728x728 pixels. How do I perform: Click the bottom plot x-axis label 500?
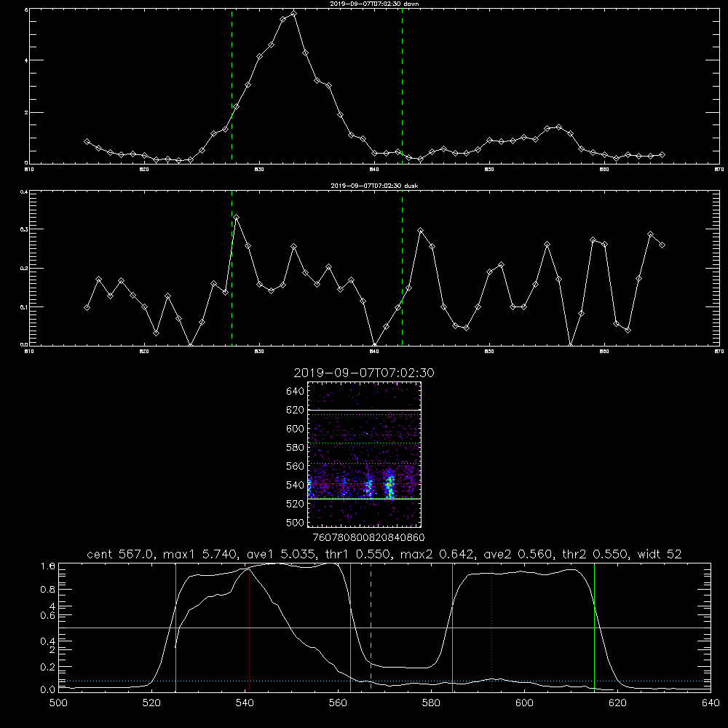[58, 703]
